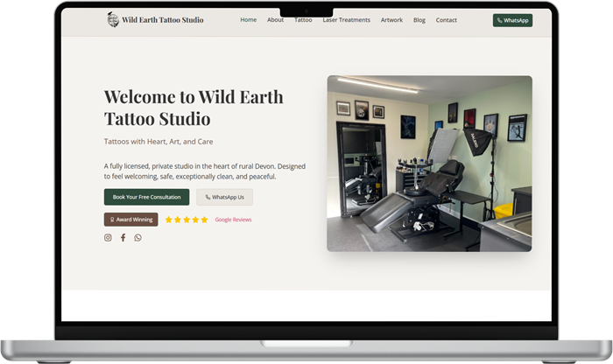Viewport: 613px width, 364px height.
Task: Open the WhatsApp social icon below badge
Action: click(137, 237)
